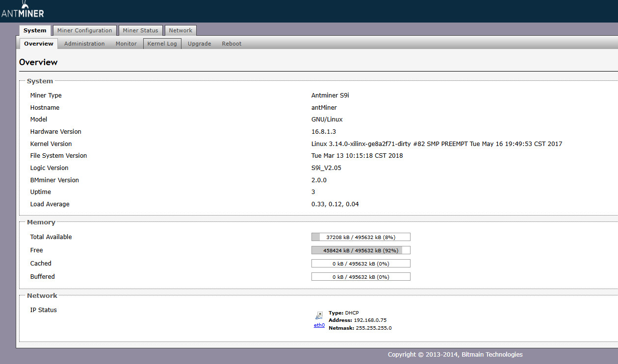This screenshot has height=364, width=618.
Task: Select BMminer version '2.0.0'
Action: click(319, 180)
